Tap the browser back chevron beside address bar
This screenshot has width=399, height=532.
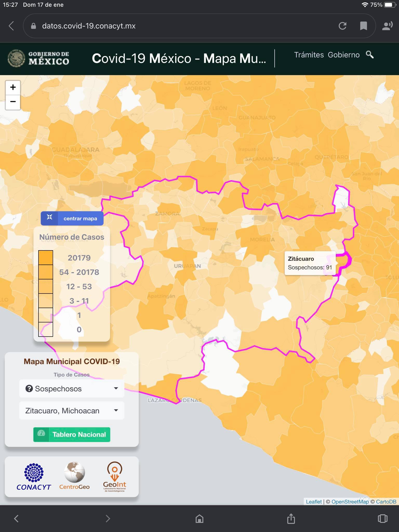coord(11,26)
